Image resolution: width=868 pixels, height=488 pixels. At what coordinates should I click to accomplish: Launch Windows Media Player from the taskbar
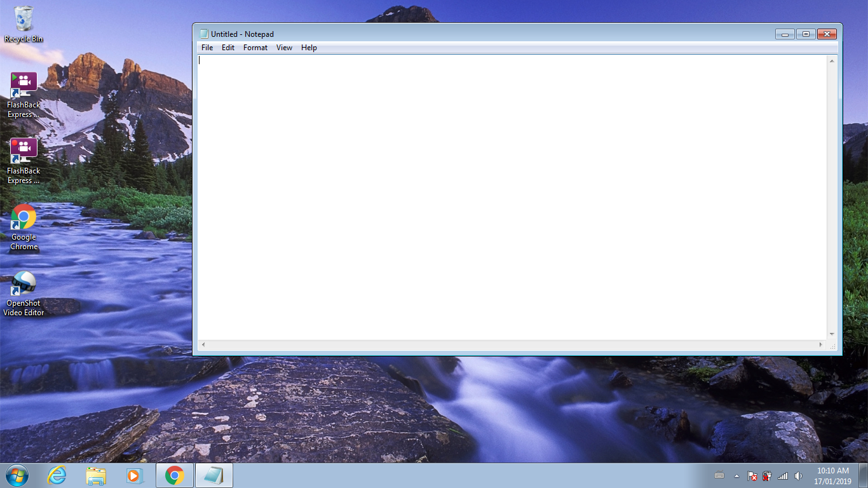tap(135, 475)
